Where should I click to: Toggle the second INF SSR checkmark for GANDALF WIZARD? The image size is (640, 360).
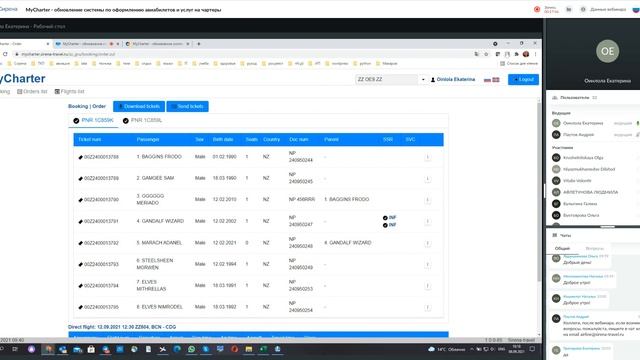coord(385,225)
